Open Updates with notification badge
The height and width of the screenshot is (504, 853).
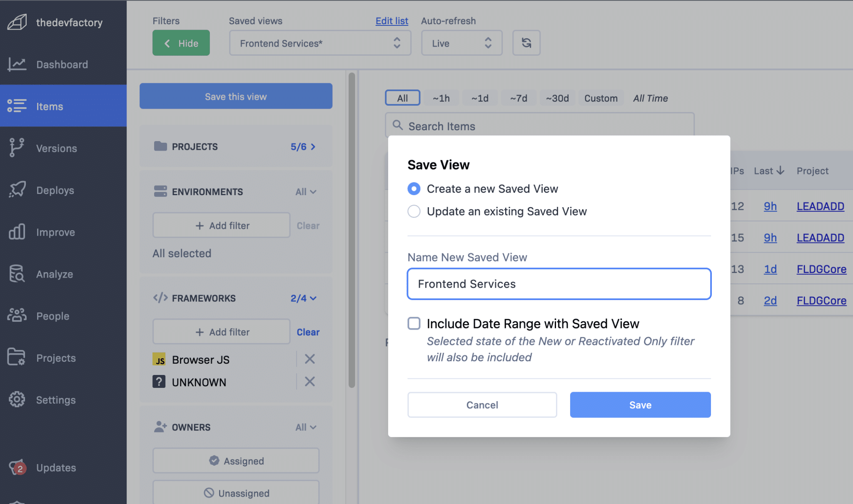(x=17, y=467)
